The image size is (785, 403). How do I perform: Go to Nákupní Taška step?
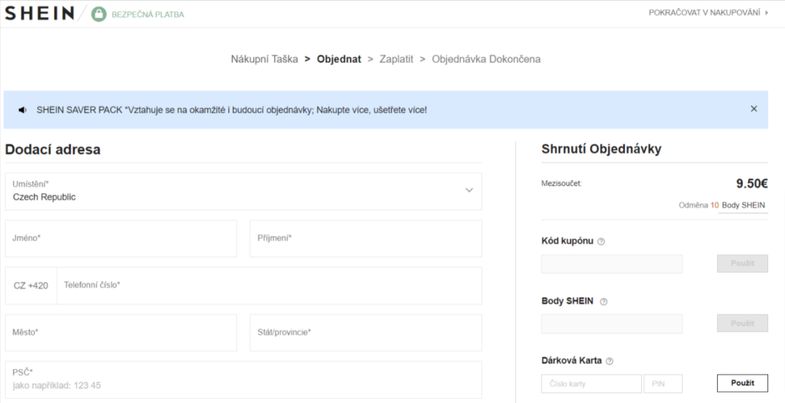[264, 59]
